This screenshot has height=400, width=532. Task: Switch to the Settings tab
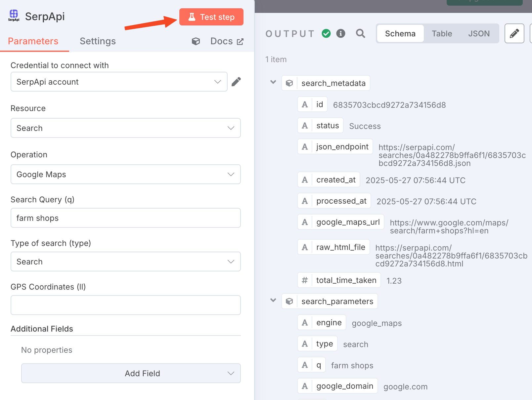[x=98, y=41]
